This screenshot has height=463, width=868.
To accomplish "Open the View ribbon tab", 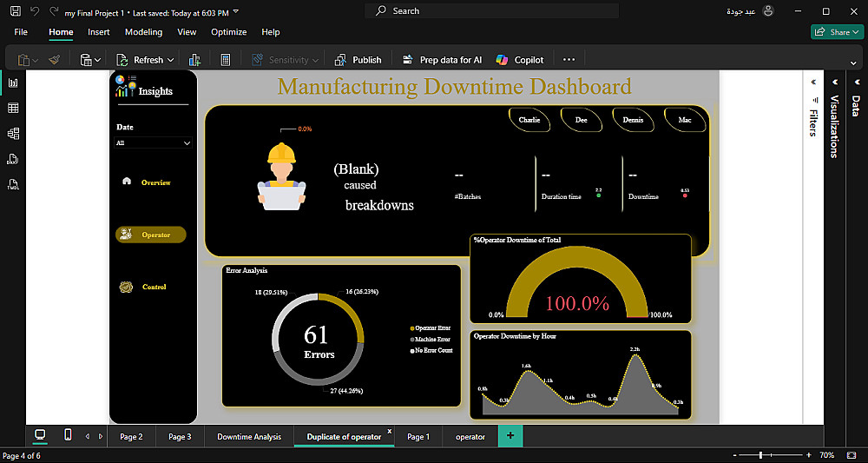I will click(x=187, y=32).
